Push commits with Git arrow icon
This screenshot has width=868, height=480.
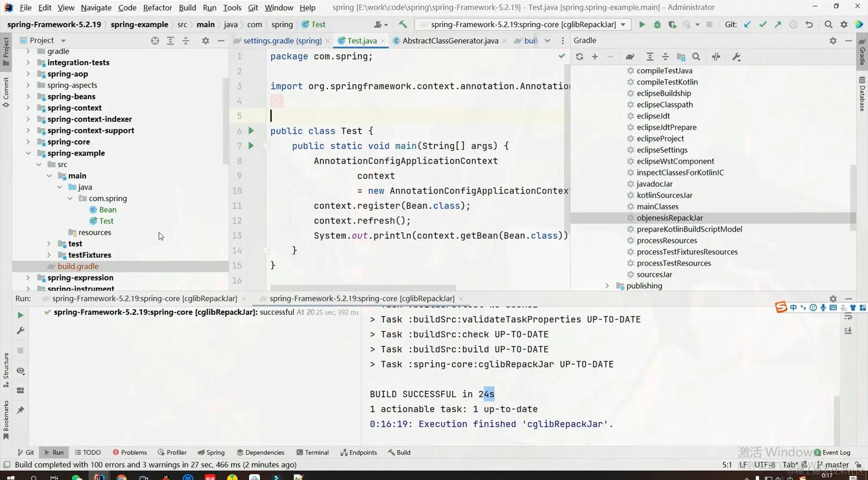[x=778, y=25]
